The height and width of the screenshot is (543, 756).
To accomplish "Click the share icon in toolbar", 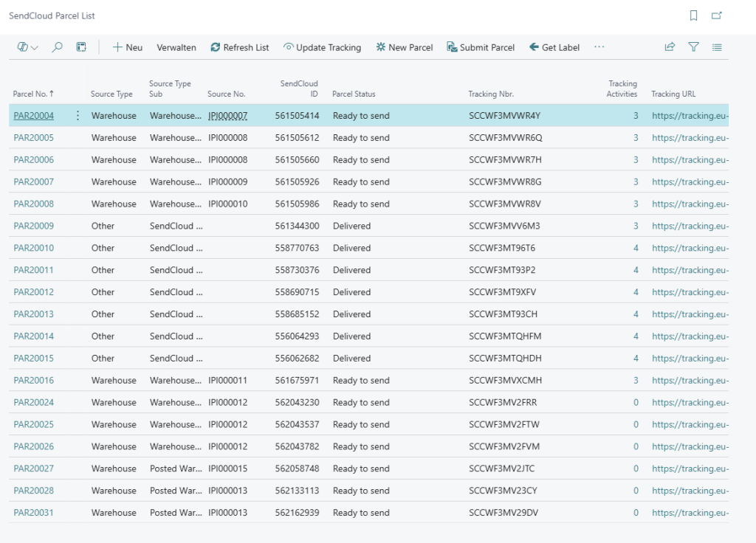I will [670, 47].
